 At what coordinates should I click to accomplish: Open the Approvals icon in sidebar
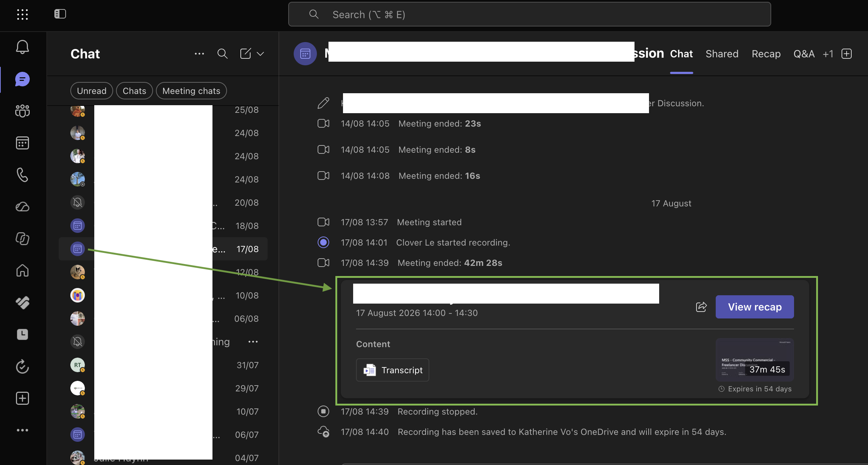point(22,303)
